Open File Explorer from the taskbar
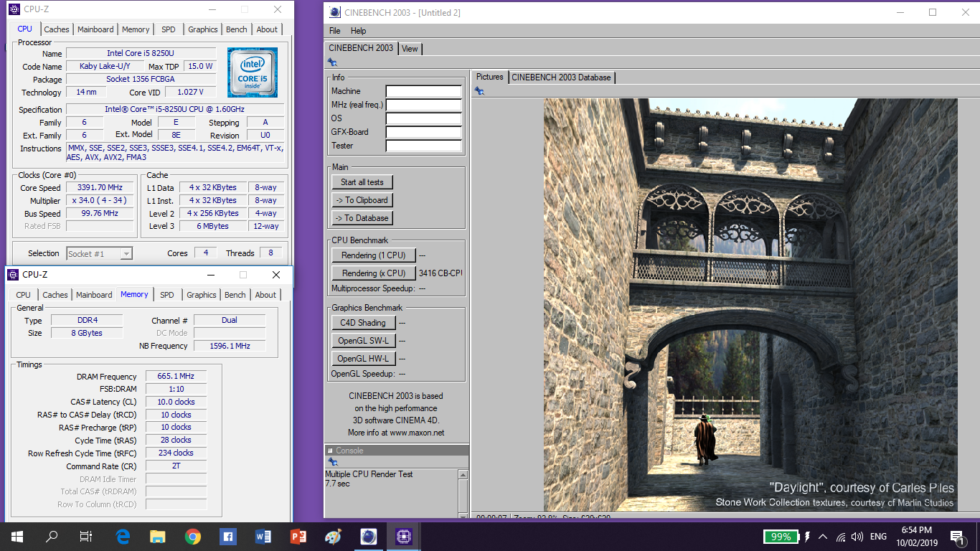 (158, 536)
